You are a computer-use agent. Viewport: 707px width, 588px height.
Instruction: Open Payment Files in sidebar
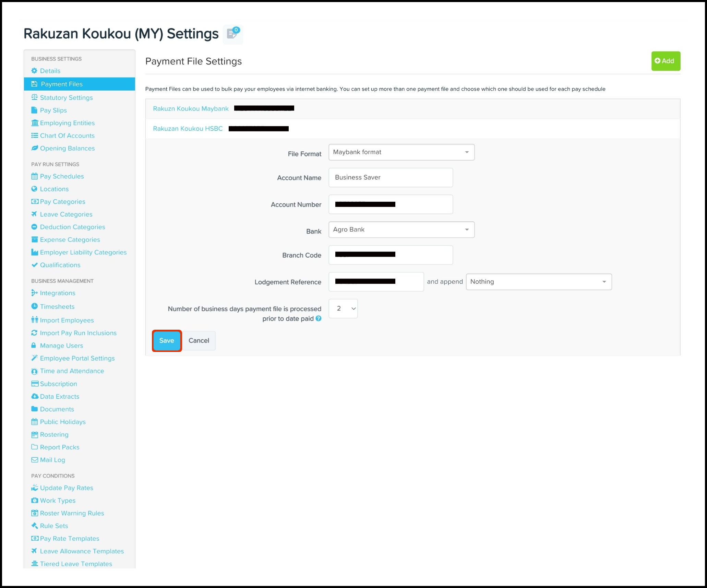[62, 84]
